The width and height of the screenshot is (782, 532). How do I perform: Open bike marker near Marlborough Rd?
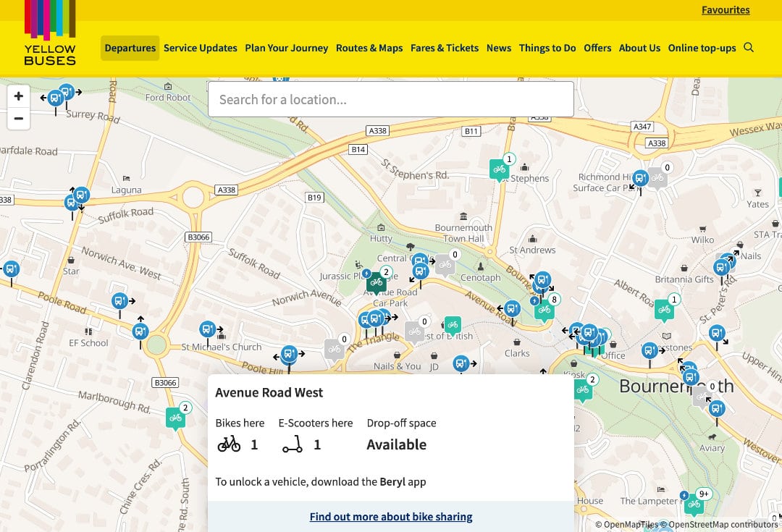(175, 418)
